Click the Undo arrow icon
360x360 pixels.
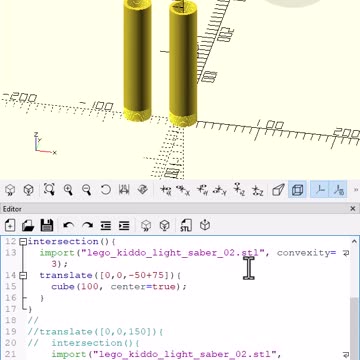69,226
